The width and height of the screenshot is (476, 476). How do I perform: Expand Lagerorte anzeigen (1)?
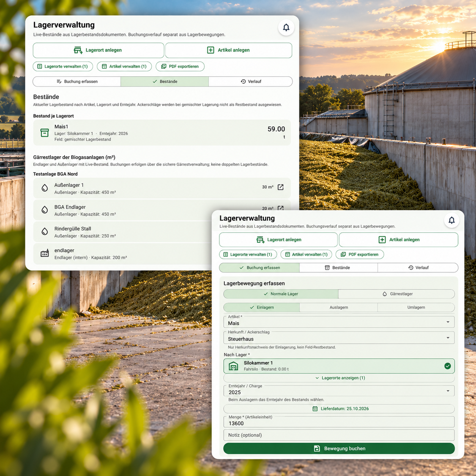tap(339, 378)
